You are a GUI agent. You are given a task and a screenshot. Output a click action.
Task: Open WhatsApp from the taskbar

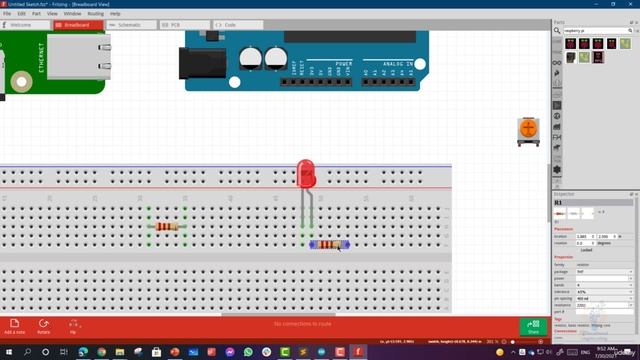point(248,352)
